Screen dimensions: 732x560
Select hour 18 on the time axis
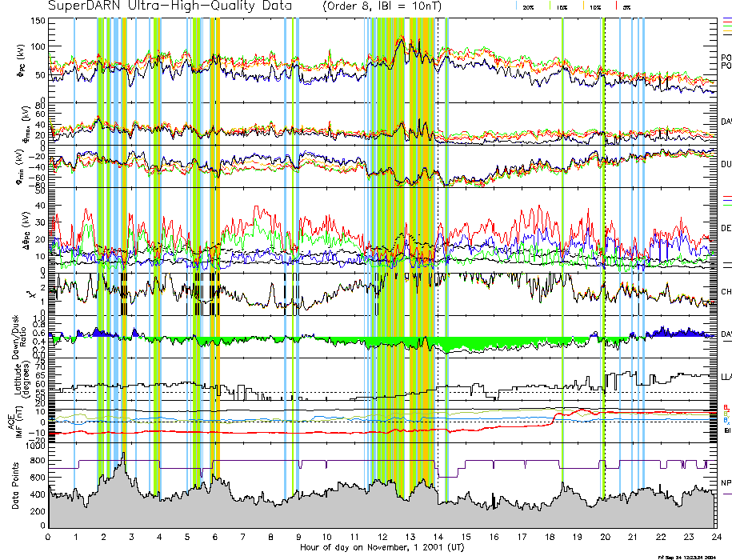coord(549,536)
